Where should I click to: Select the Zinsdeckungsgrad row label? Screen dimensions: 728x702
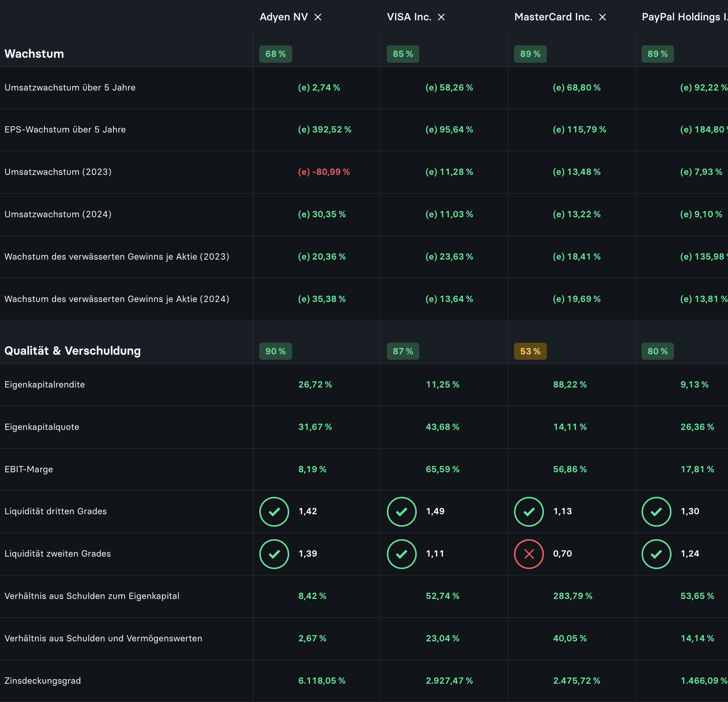point(43,681)
